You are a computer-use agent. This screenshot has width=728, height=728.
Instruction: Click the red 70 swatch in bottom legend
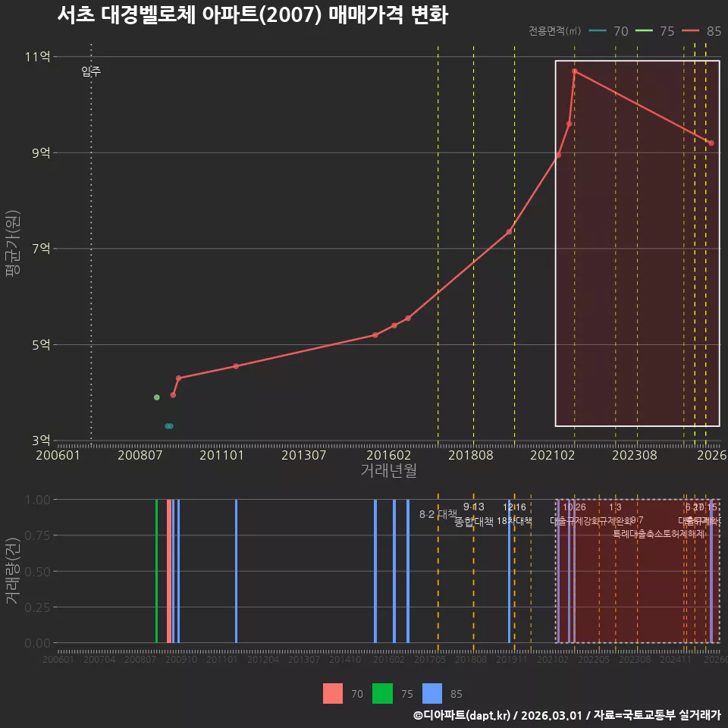[x=332, y=693]
